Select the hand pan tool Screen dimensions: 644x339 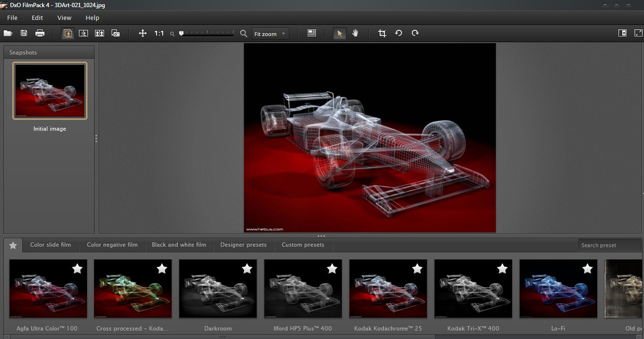point(355,33)
